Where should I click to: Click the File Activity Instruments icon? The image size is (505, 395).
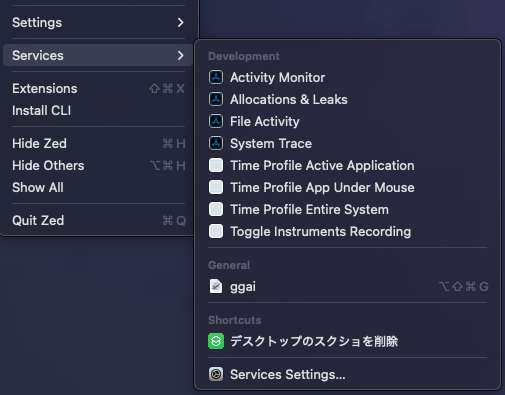[216, 121]
